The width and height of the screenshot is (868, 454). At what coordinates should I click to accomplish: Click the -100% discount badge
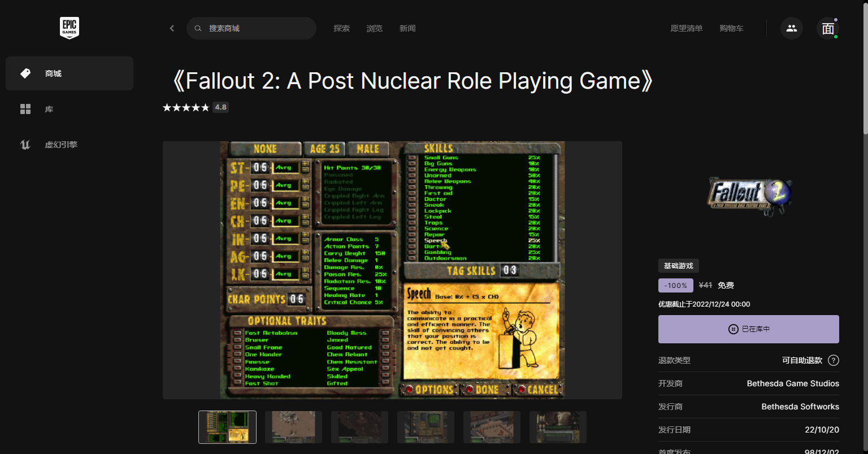[676, 286]
